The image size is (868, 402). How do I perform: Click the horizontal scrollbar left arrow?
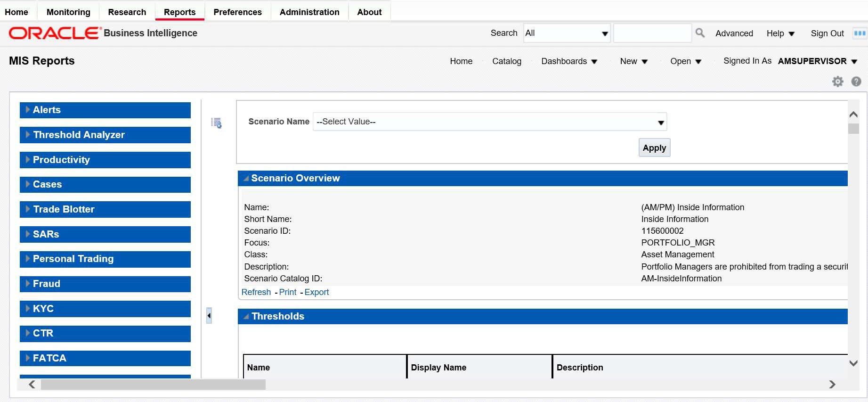coord(32,385)
